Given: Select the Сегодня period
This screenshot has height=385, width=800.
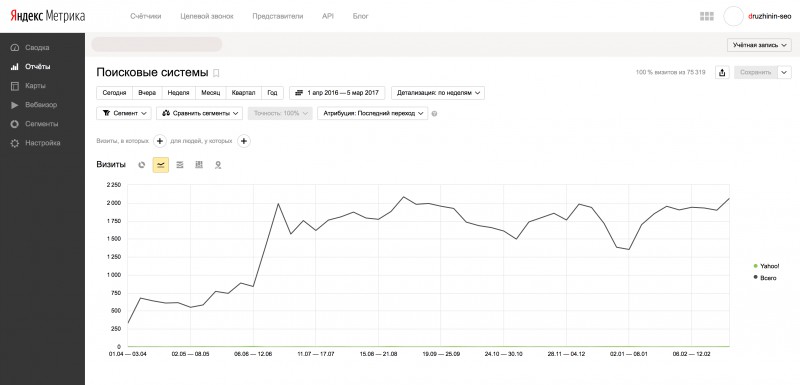Looking at the screenshot, I should 114,93.
